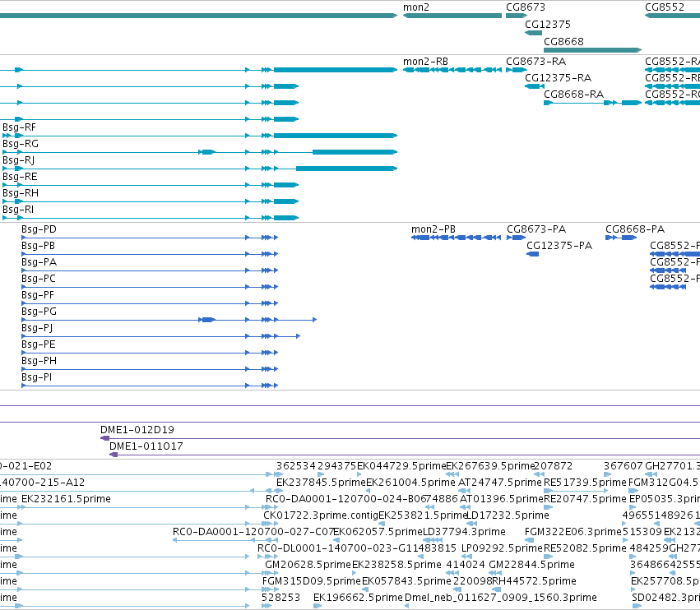The height and width of the screenshot is (610, 700).
Task: Select EST label RE52082.5prime
Action: (585, 548)
